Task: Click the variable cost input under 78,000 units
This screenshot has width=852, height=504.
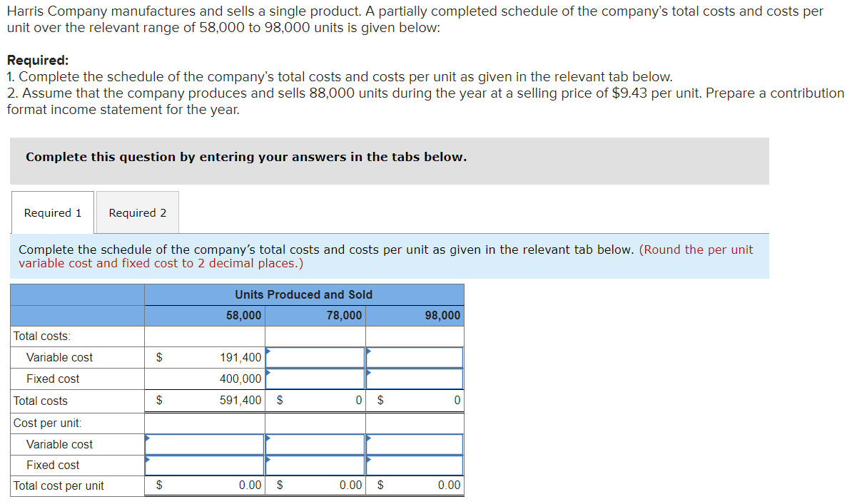Action: (x=314, y=357)
